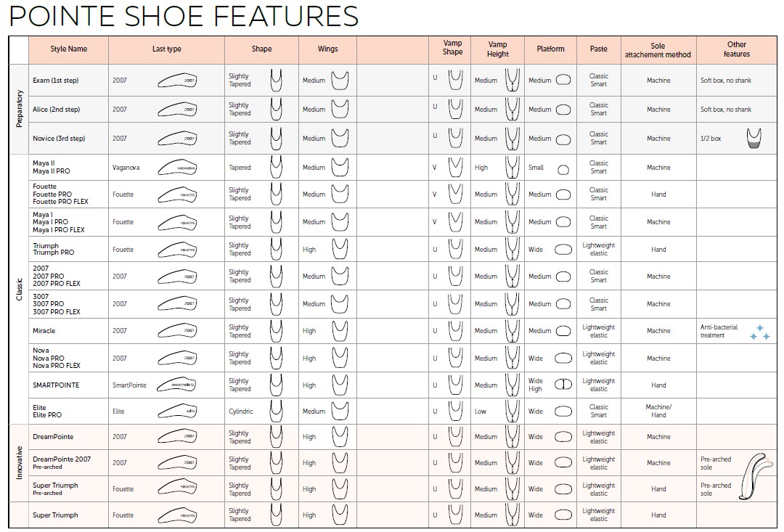Click the Low vamp height icon for Elite

513,411
